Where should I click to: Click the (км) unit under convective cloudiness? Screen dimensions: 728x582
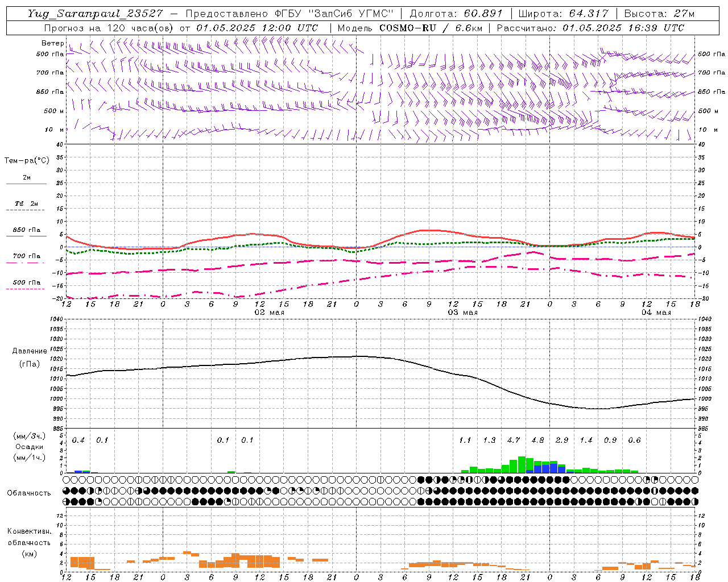coord(29,554)
